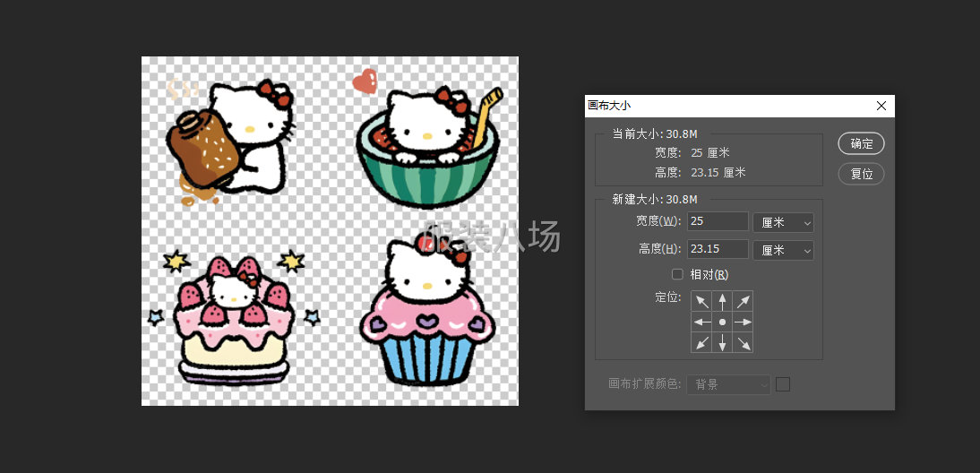This screenshot has height=473, width=980.
Task: Anchor canvas to the bottom-right arrow
Action: [743, 342]
